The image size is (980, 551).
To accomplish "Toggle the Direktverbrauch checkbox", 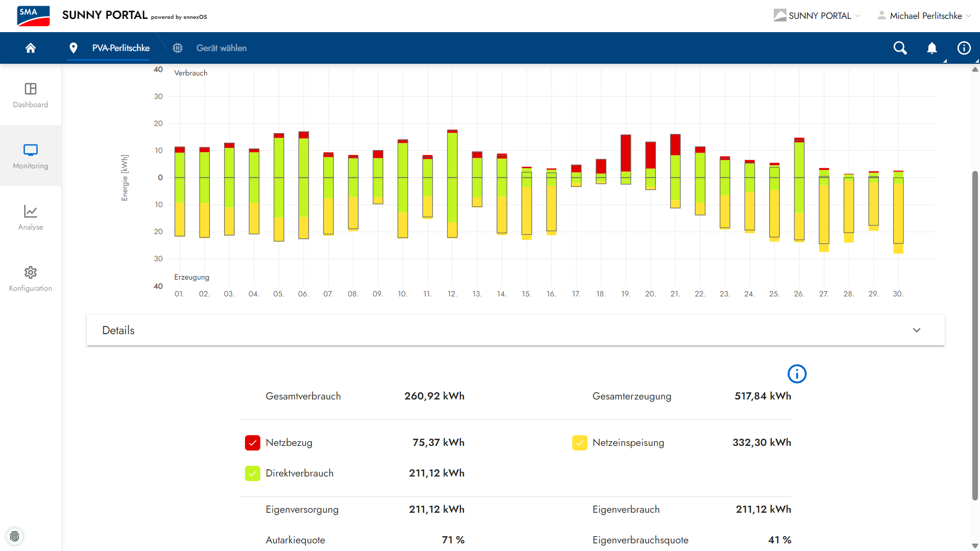I will 253,473.
